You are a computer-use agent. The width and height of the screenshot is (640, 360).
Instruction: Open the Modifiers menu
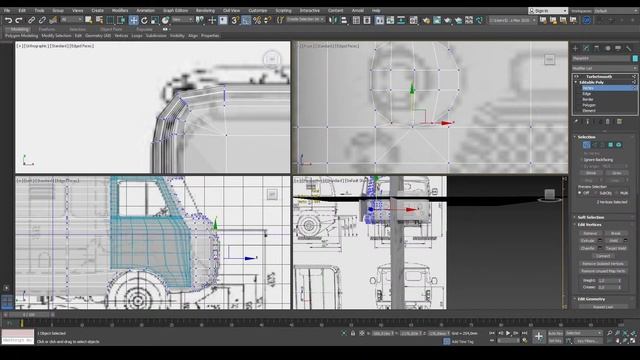click(x=120, y=11)
